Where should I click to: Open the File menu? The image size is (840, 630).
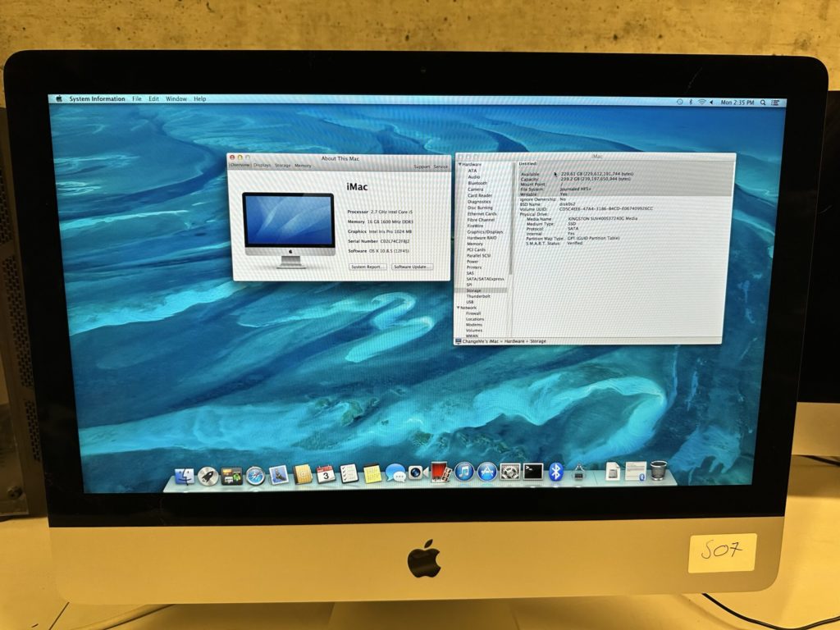(x=137, y=98)
